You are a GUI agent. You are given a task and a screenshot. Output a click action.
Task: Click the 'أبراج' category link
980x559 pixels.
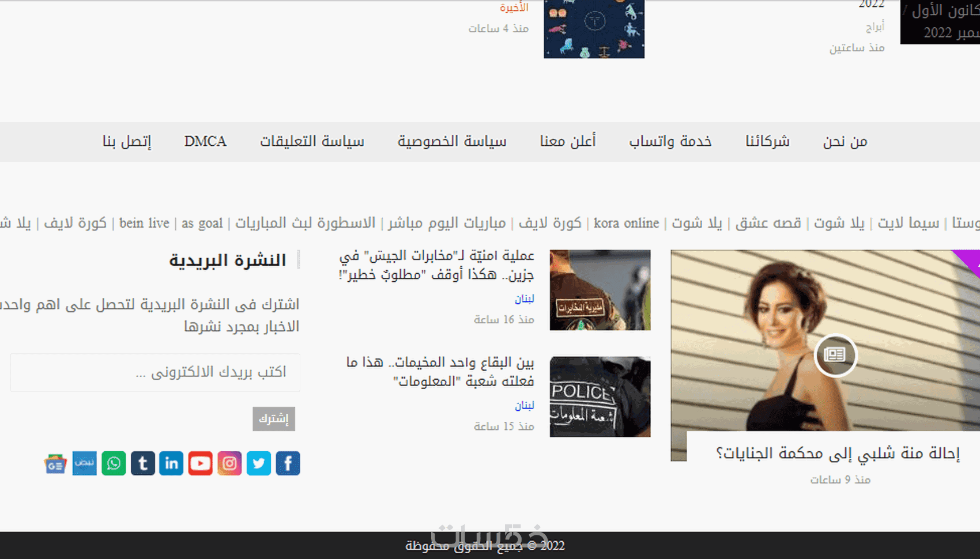coord(875,27)
